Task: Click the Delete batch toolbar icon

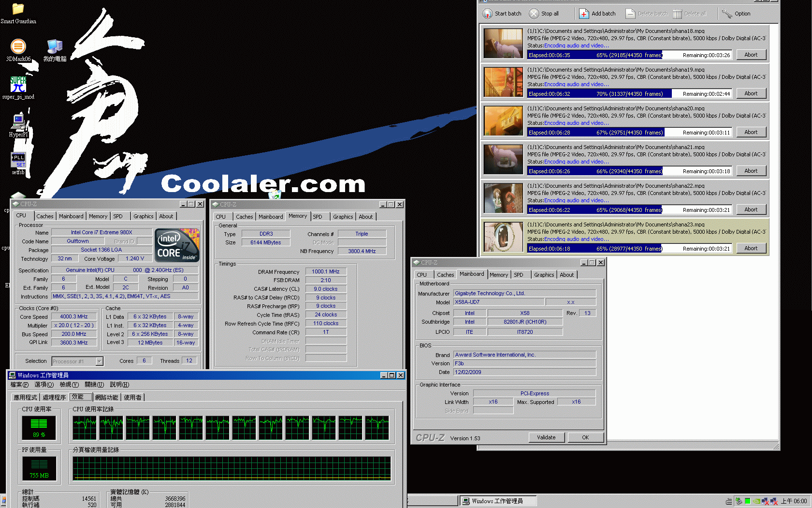Action: tap(630, 14)
